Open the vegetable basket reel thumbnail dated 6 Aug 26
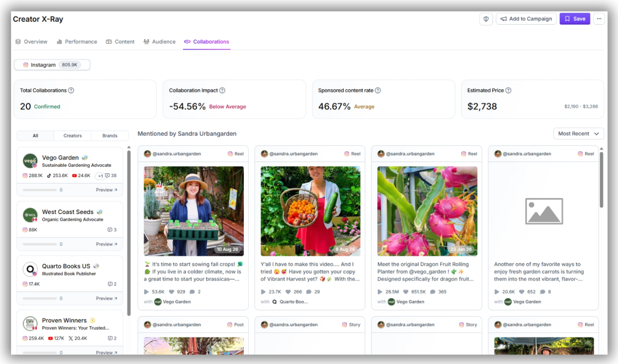The height and width of the screenshot is (364, 618). point(310,211)
